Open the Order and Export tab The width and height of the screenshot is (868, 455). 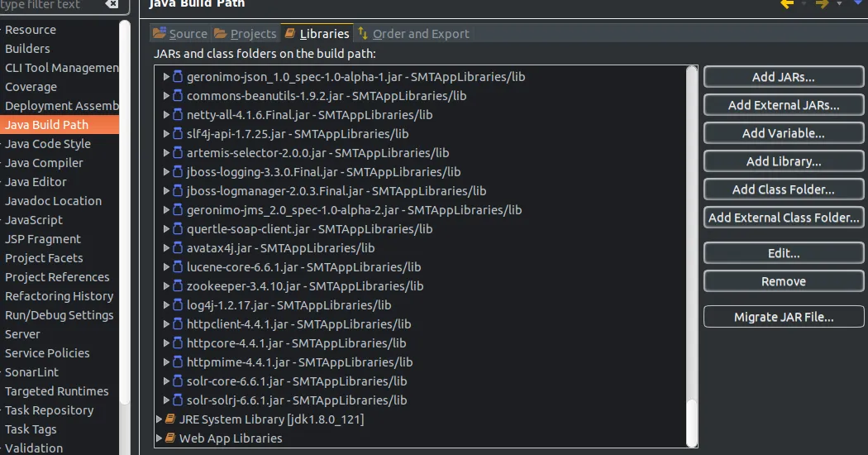click(413, 33)
